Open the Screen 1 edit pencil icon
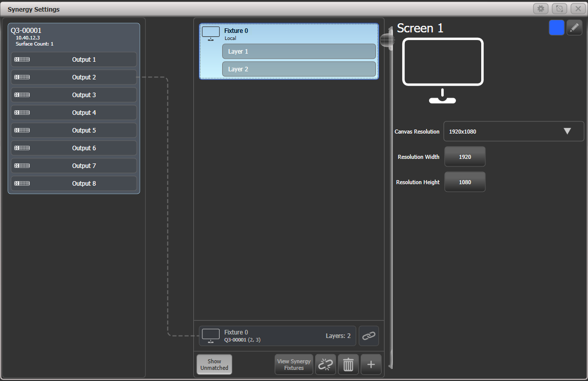The height and width of the screenshot is (381, 588). coord(574,28)
